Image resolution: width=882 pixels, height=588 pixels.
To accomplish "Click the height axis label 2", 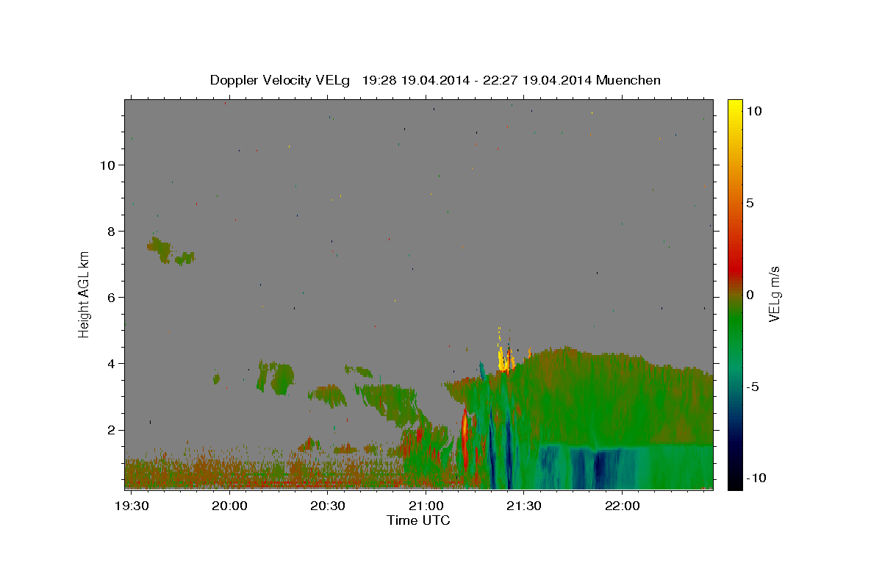I will (x=112, y=429).
